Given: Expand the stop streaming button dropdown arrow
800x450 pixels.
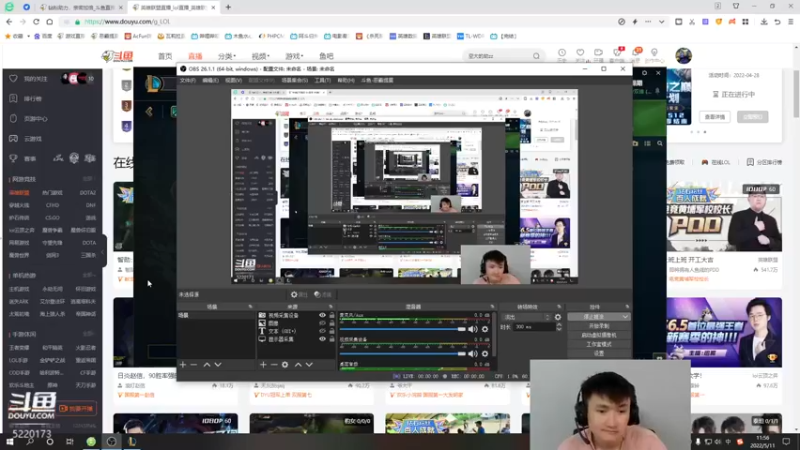Looking at the screenshot, I should pos(625,317).
